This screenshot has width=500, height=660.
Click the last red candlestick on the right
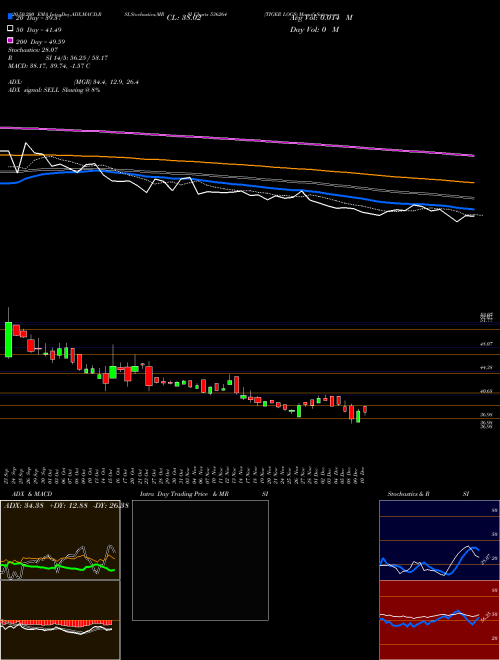(x=365, y=410)
